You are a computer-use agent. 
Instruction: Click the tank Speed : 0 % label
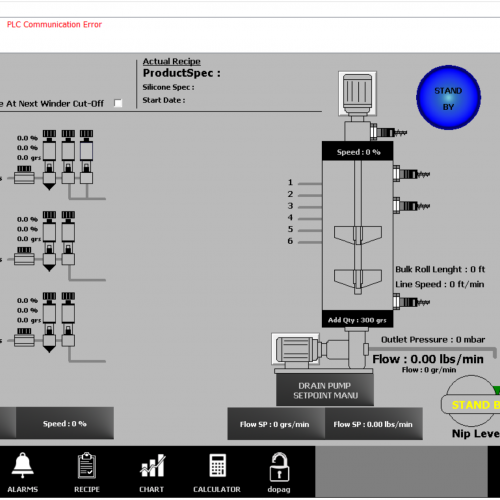358,152
